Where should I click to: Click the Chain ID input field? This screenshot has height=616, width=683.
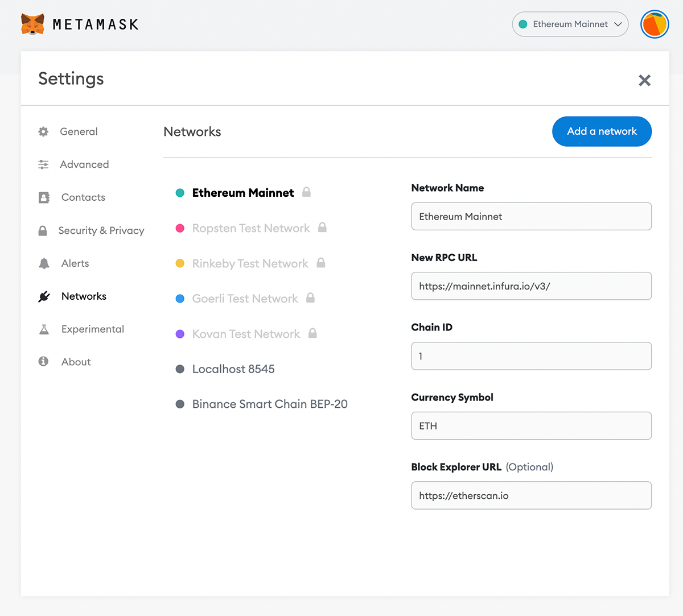[x=531, y=356]
